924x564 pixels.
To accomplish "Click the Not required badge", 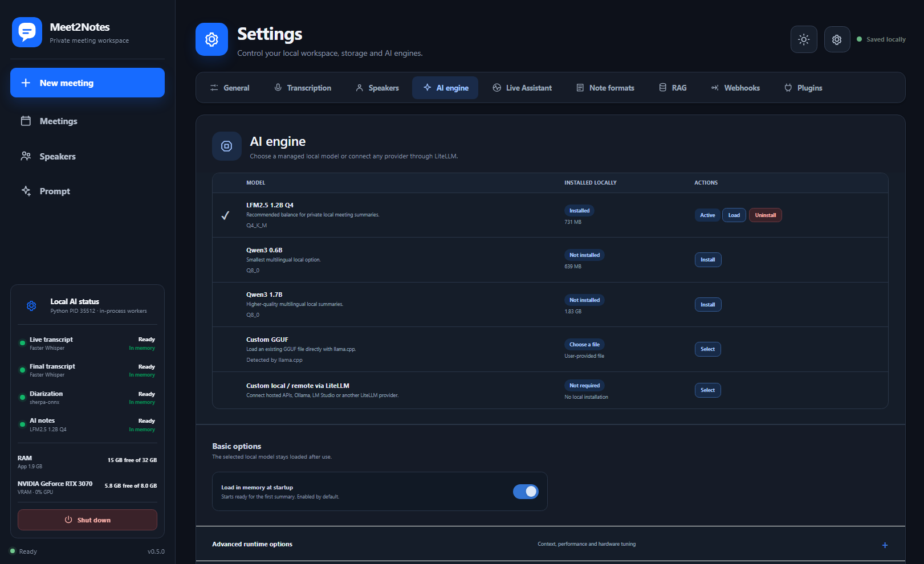I will 584,386.
